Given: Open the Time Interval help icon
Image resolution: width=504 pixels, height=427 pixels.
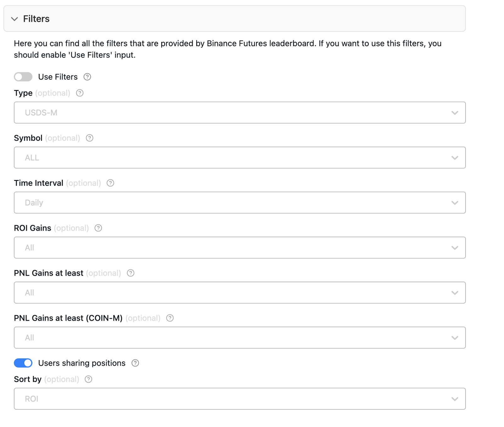Looking at the screenshot, I should click(x=110, y=183).
